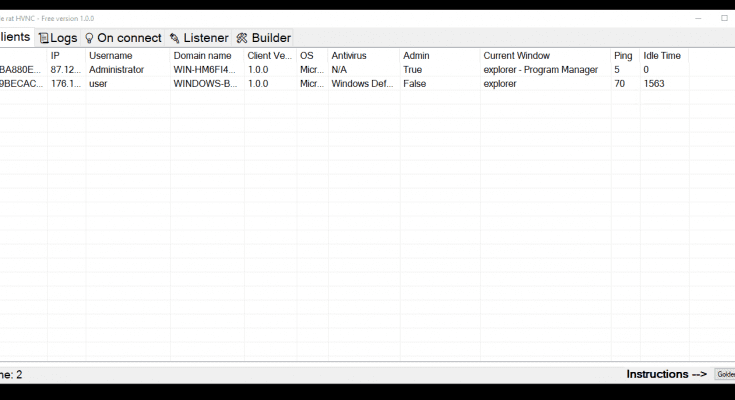The image size is (735, 400).
Task: Click the OS column header
Action: 307,56
